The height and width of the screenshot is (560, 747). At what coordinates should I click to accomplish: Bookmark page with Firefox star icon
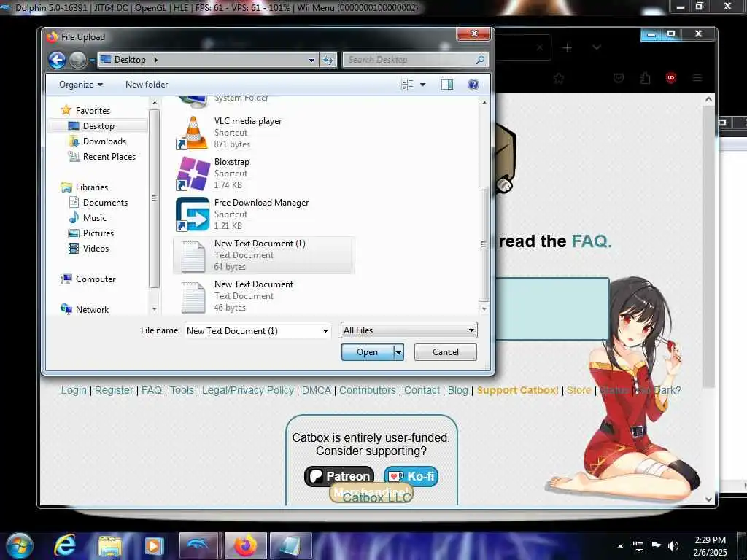(x=558, y=77)
